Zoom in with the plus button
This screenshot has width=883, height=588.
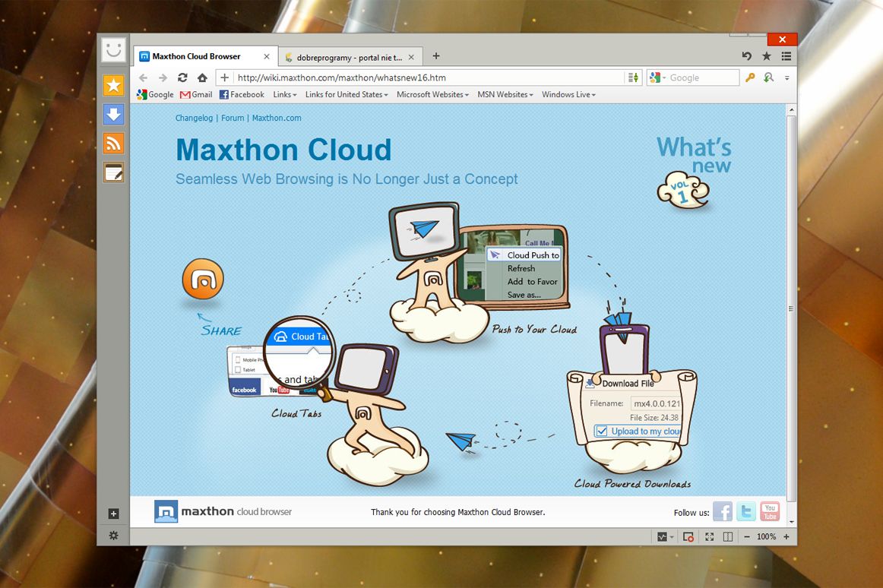pyautogui.click(x=786, y=537)
